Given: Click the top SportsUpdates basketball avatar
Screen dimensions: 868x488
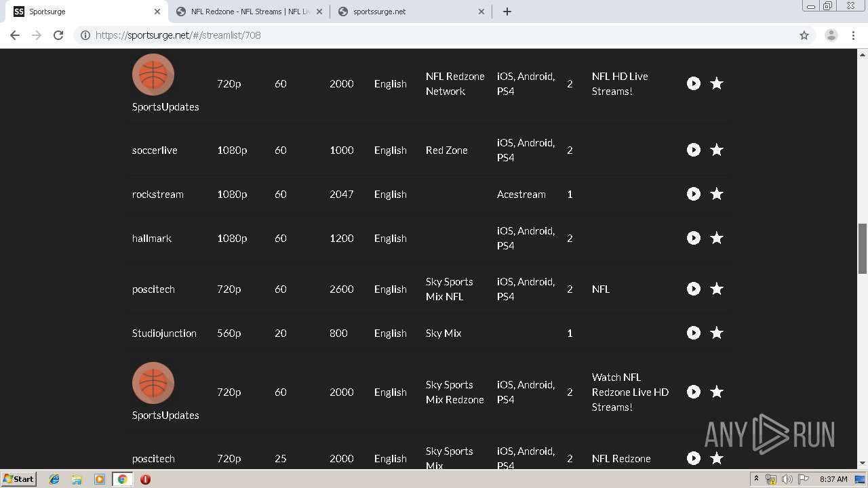Looking at the screenshot, I should click(153, 75).
